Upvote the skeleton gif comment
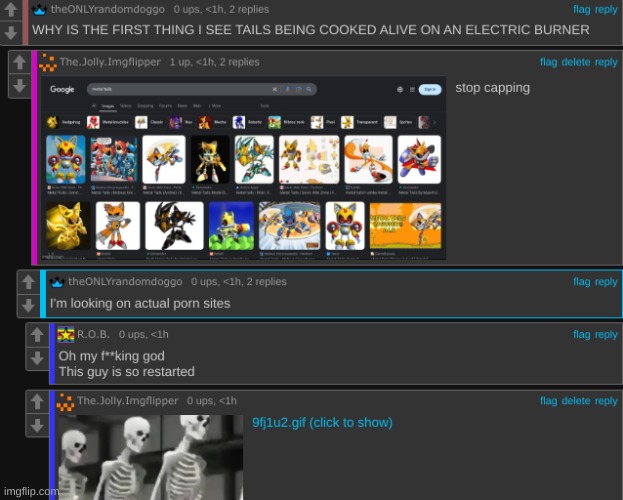The height and width of the screenshot is (500, 623). click(x=37, y=401)
